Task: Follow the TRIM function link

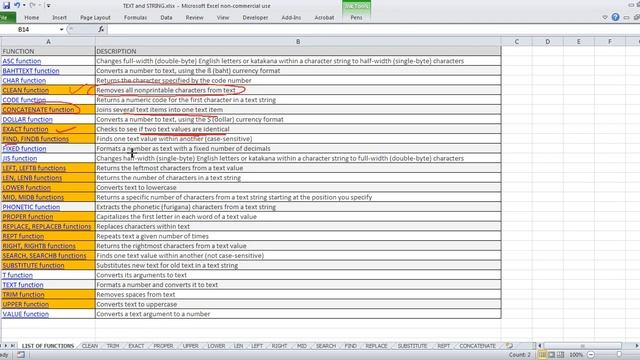Action: tap(23, 294)
